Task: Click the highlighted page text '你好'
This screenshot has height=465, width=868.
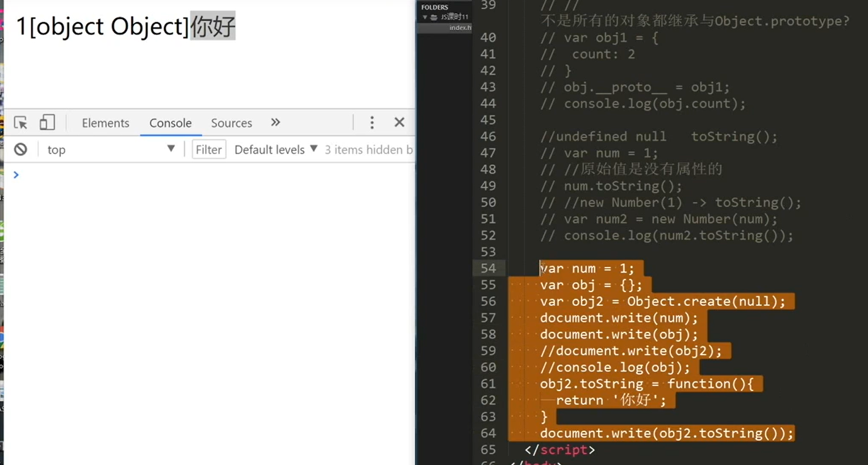Action: click(212, 26)
